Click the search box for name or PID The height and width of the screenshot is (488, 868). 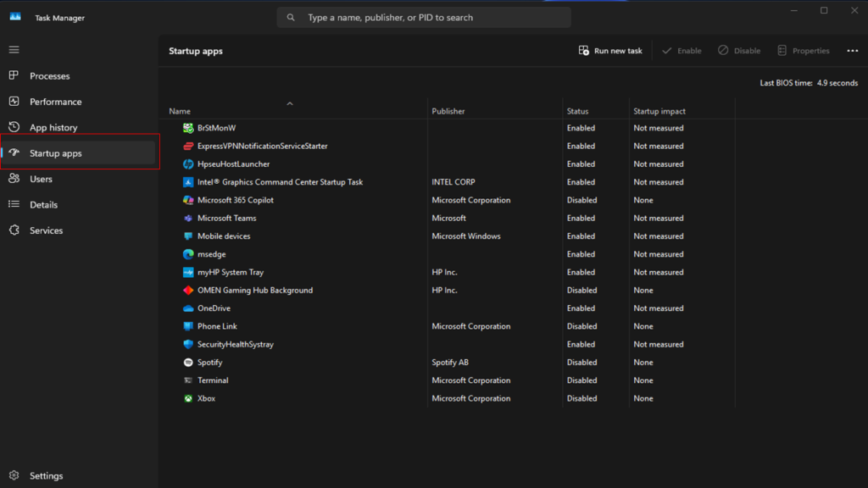tap(424, 18)
